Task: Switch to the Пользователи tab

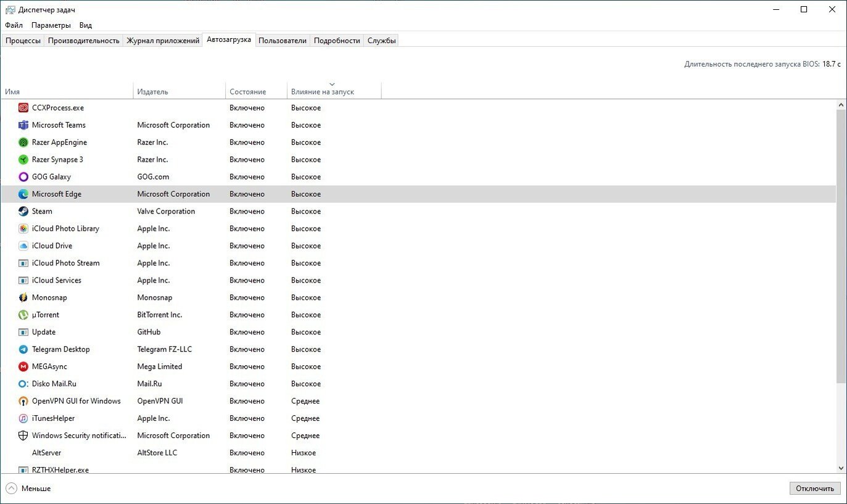Action: click(283, 41)
